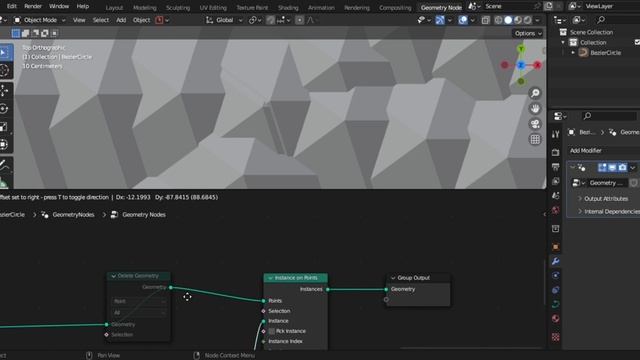The image size is (640, 360).
Task: Open the Global transform orientation dropdown
Action: (224, 20)
